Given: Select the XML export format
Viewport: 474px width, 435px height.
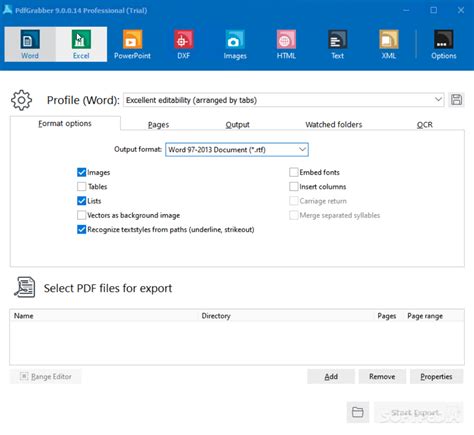Looking at the screenshot, I should [389, 44].
